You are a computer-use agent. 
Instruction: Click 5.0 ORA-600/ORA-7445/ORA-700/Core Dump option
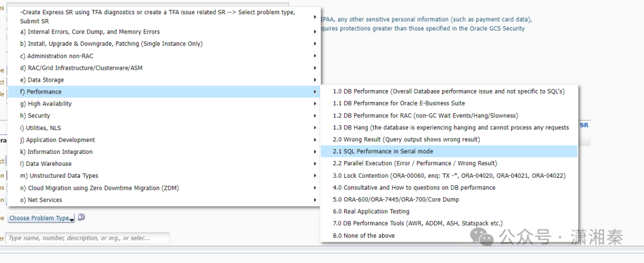(396, 199)
